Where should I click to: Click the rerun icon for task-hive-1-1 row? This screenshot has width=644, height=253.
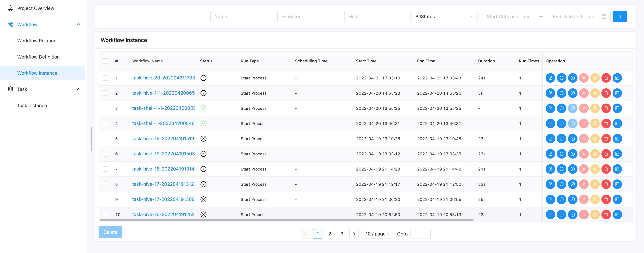click(x=561, y=93)
